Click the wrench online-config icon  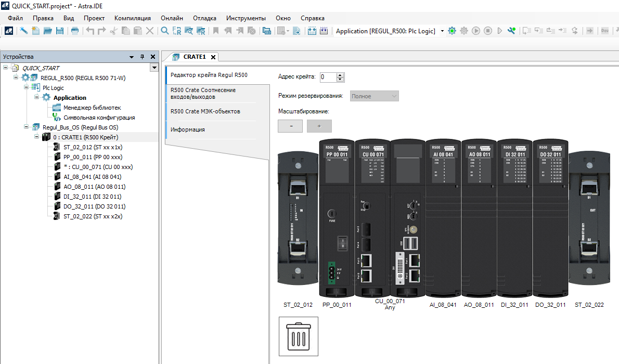(511, 31)
